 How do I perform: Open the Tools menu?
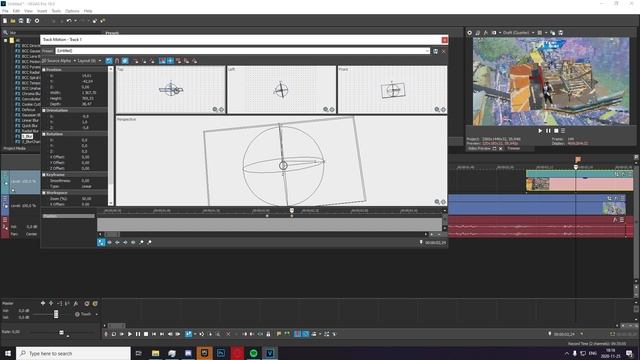point(56,11)
